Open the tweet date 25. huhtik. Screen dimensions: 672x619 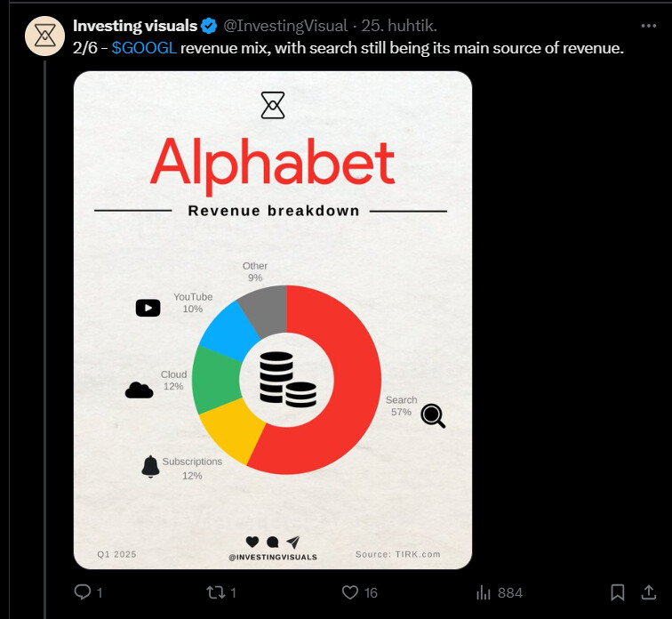tap(399, 26)
